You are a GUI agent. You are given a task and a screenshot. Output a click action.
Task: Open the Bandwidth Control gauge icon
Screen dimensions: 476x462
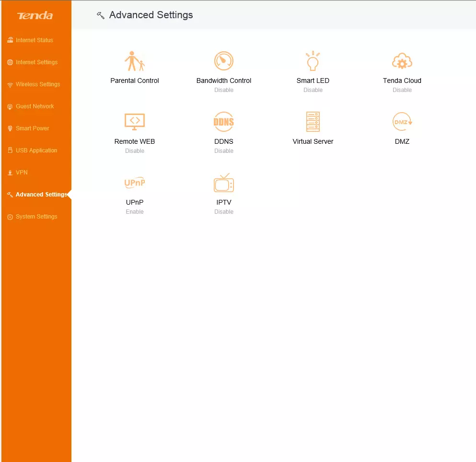pyautogui.click(x=224, y=61)
